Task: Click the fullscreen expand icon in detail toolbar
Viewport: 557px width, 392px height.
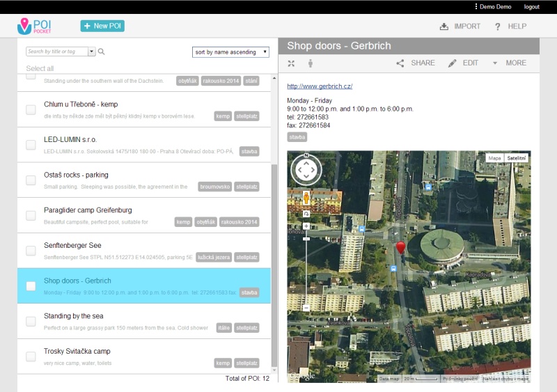Action: pyautogui.click(x=291, y=63)
